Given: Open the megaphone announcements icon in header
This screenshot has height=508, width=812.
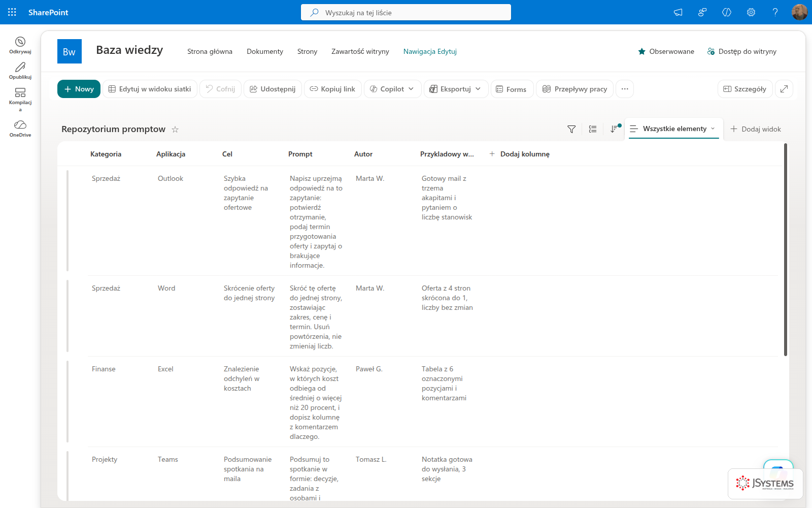Looking at the screenshot, I should pos(678,12).
